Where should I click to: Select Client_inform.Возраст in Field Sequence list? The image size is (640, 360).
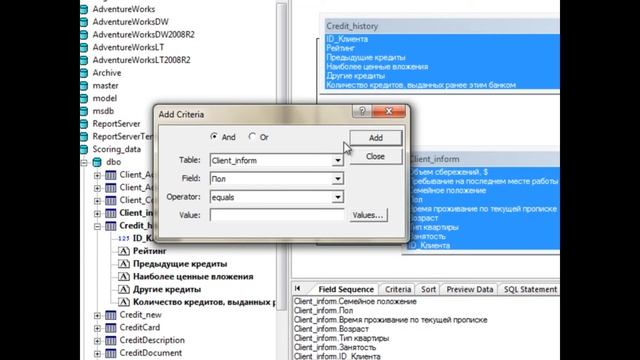point(331,329)
